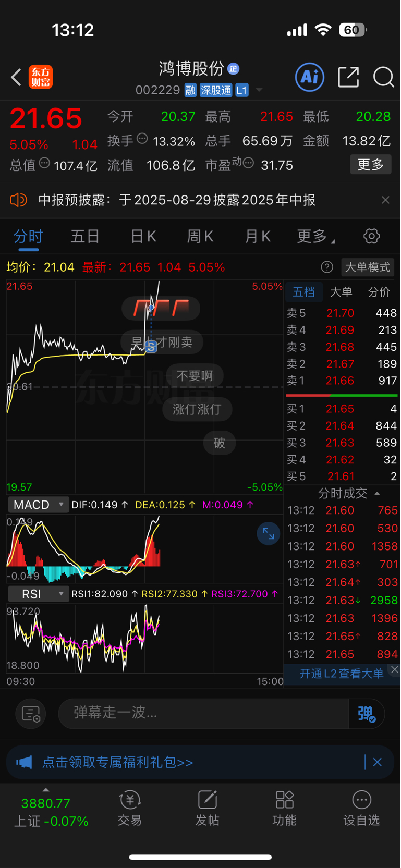Expand the 更多 chart period menu
401x868 pixels.
[315, 237]
